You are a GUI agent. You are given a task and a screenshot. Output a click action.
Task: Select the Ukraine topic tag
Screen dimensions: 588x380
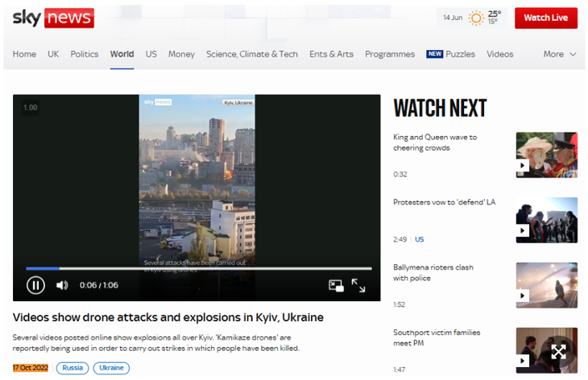point(111,368)
